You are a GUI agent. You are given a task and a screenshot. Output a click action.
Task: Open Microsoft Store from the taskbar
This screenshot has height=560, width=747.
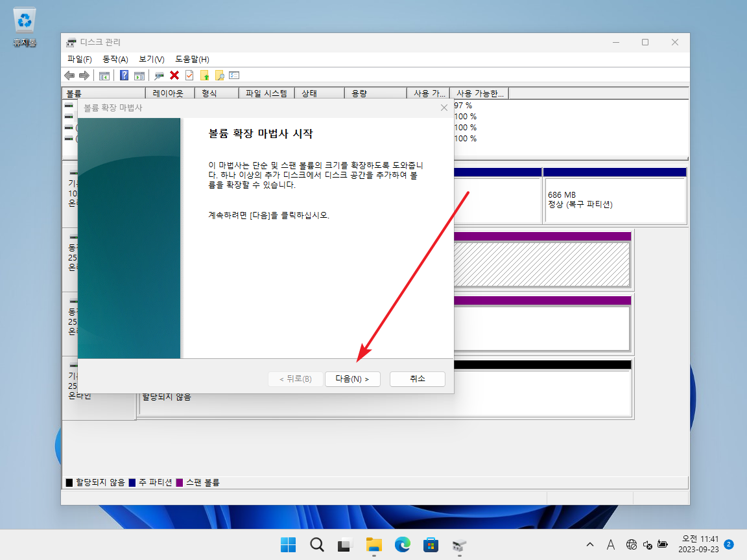click(431, 544)
